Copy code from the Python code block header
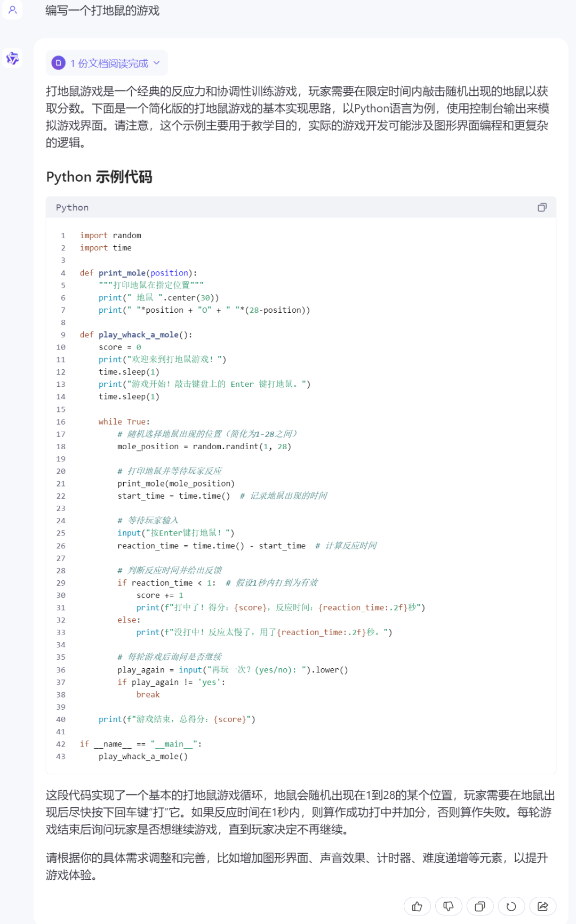The width and height of the screenshot is (576, 924). tap(542, 207)
